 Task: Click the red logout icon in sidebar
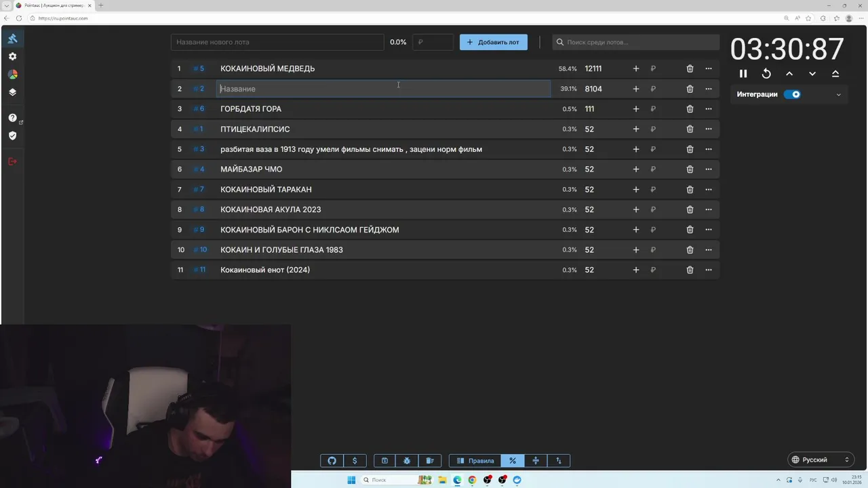(x=12, y=161)
